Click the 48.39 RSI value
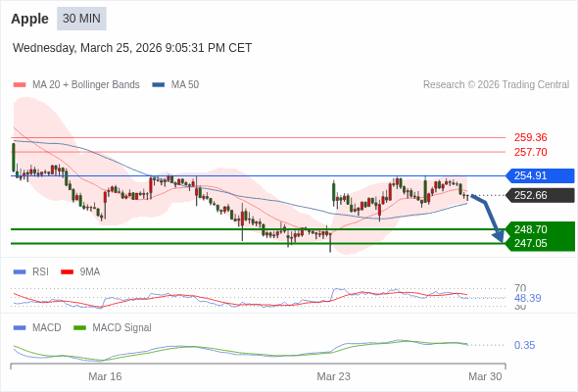The image size is (578, 392). click(527, 298)
